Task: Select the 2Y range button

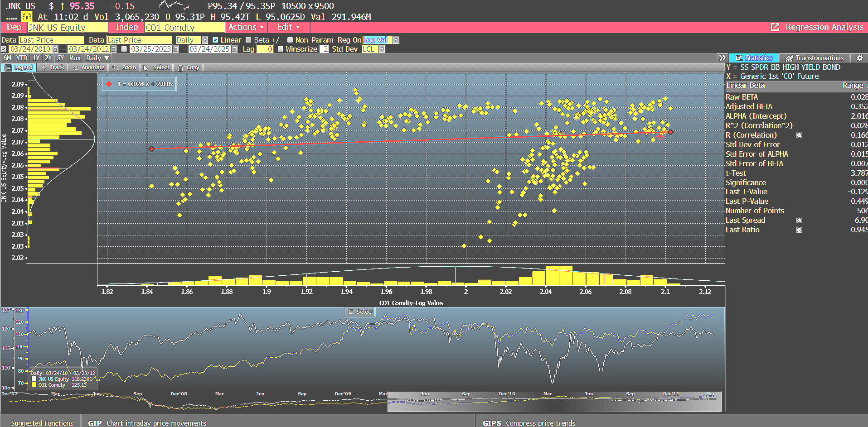Action: (48, 58)
